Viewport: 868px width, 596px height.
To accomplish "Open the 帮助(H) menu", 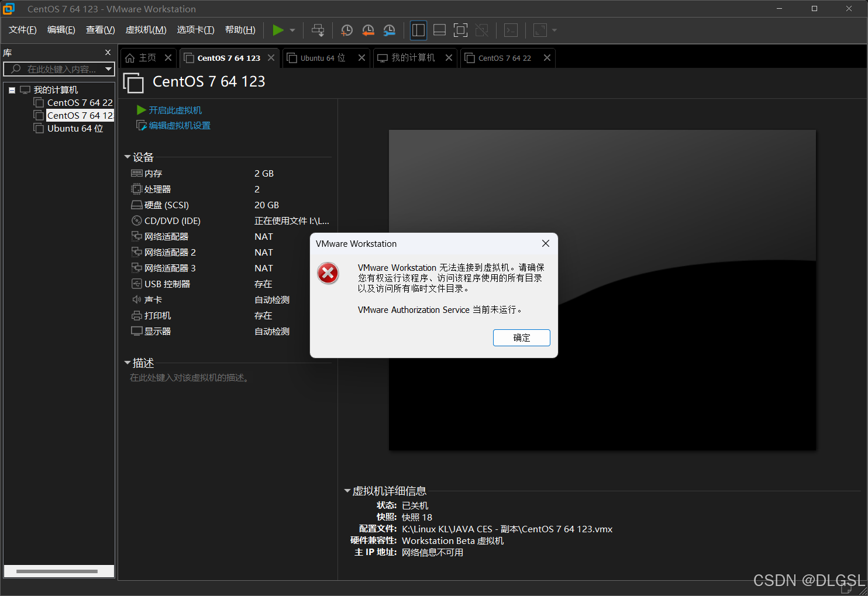I will coord(240,30).
